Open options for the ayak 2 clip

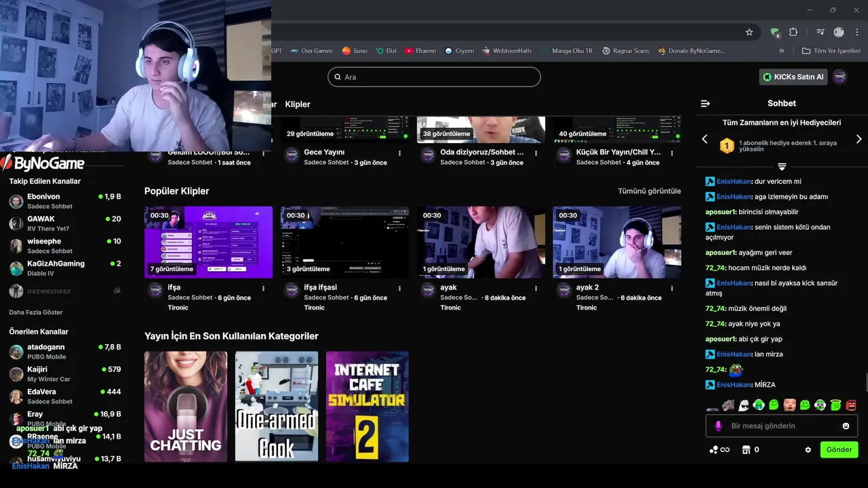(x=672, y=289)
